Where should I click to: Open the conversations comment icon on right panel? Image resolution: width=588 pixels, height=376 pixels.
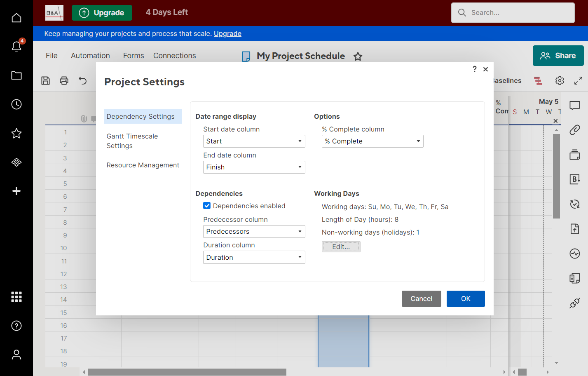click(x=575, y=106)
